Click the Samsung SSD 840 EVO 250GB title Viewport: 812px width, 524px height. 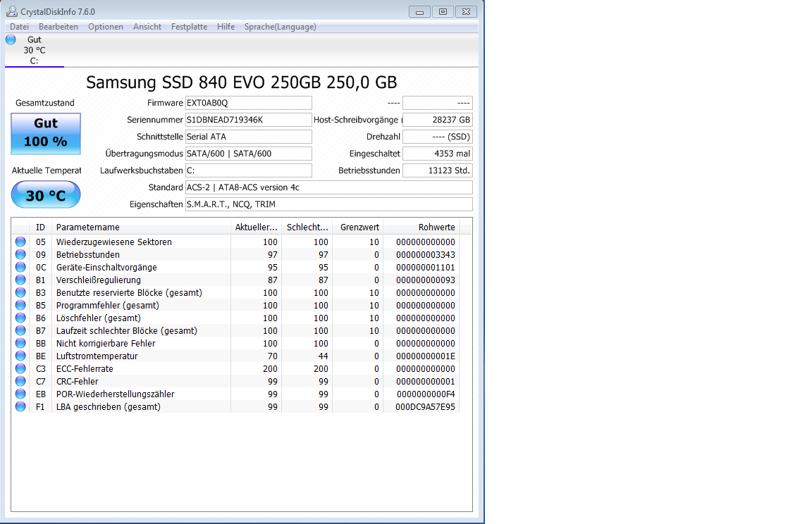(241, 82)
